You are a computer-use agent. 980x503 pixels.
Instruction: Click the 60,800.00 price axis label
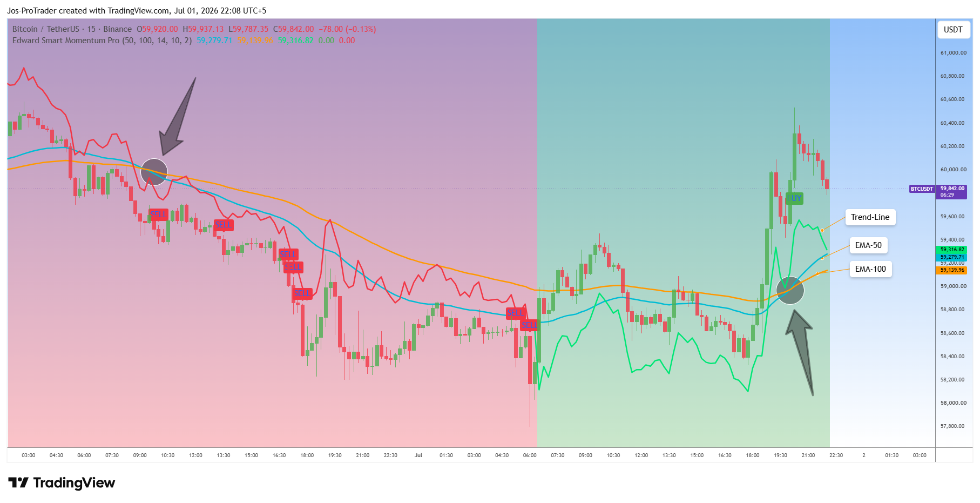coord(953,76)
